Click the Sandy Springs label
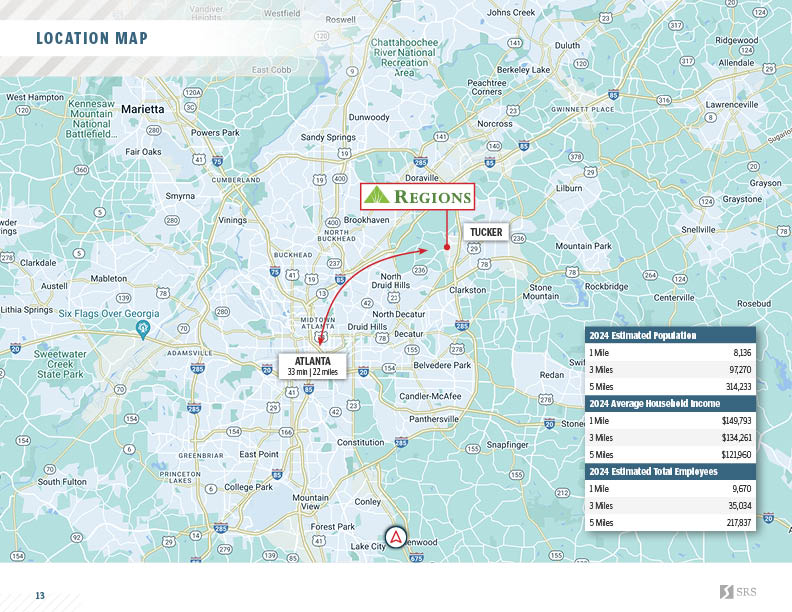This screenshot has height=612, width=792. (328, 137)
